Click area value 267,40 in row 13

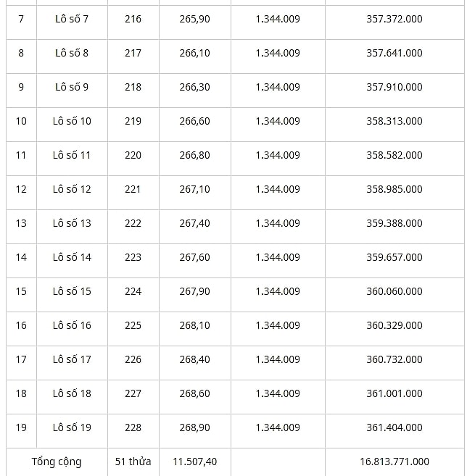(x=195, y=223)
